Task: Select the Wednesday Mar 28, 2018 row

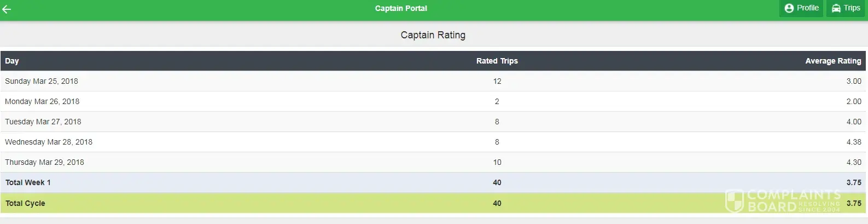Action: pyautogui.click(x=49, y=142)
